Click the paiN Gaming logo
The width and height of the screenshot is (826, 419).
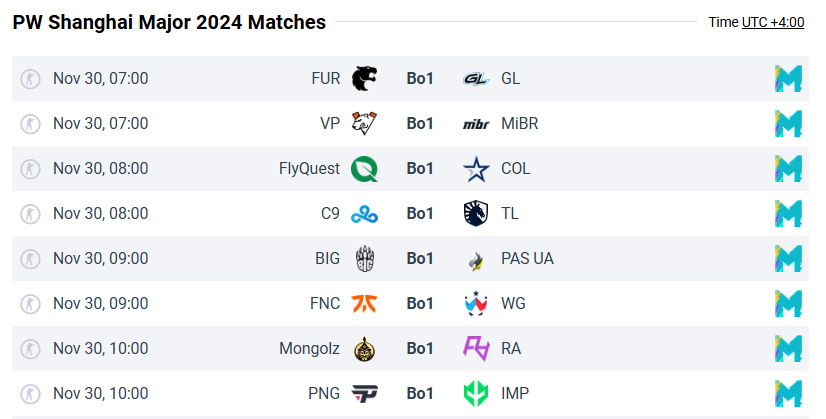click(x=365, y=393)
